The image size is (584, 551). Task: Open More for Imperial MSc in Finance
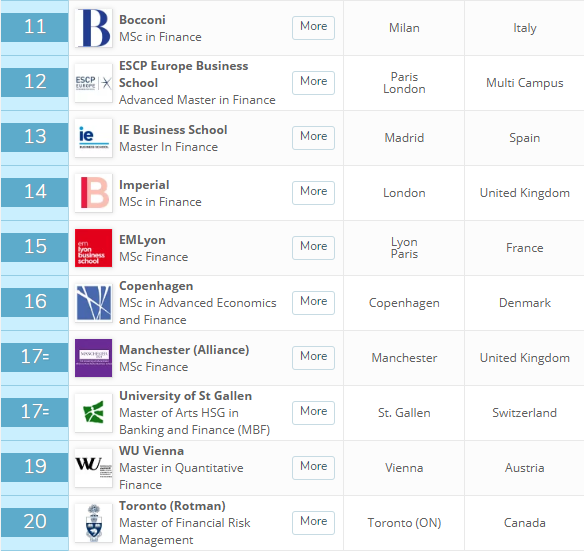(314, 193)
